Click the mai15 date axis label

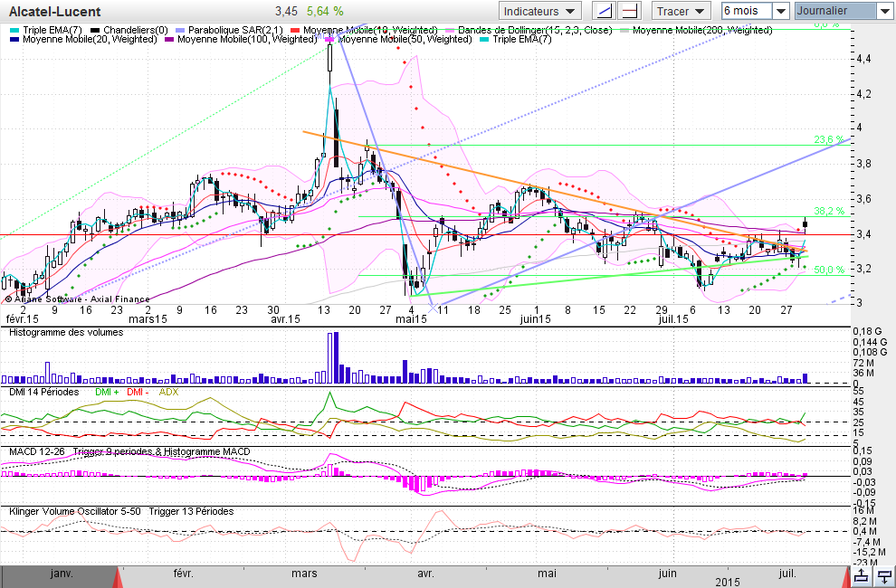point(411,318)
